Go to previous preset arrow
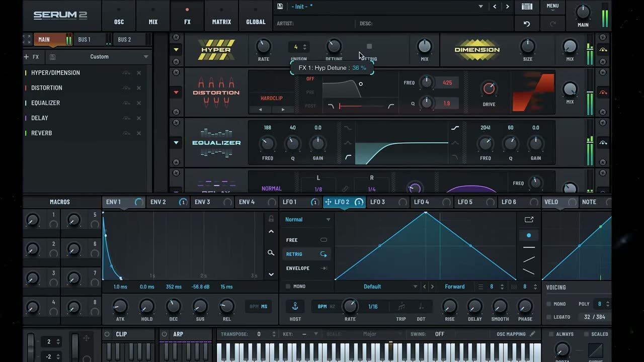644x362 pixels. (x=495, y=7)
